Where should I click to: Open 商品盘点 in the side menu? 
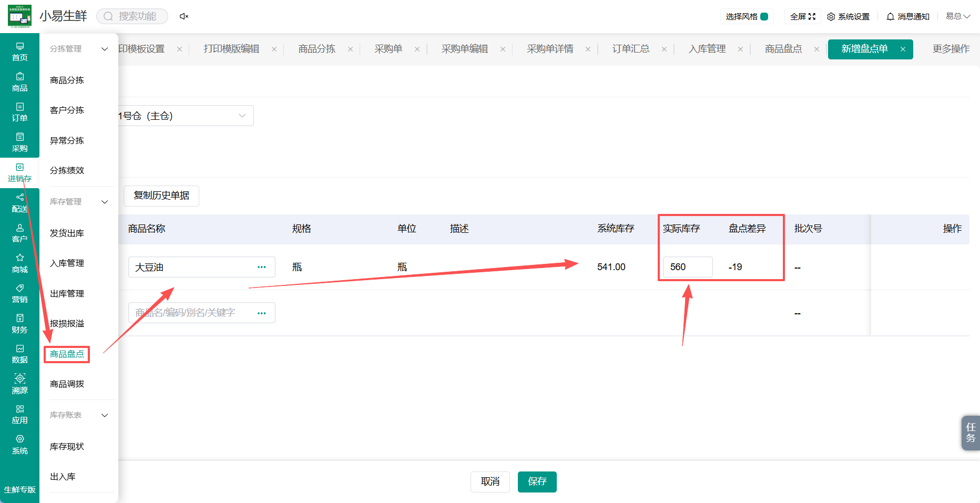(x=67, y=354)
